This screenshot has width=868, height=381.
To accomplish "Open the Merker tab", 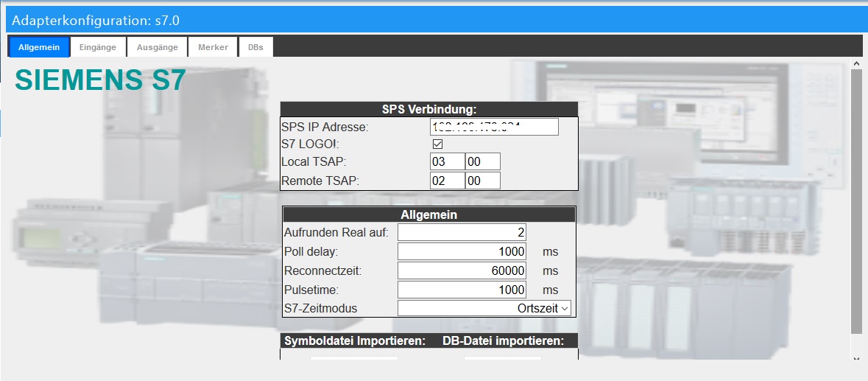I will (x=213, y=47).
